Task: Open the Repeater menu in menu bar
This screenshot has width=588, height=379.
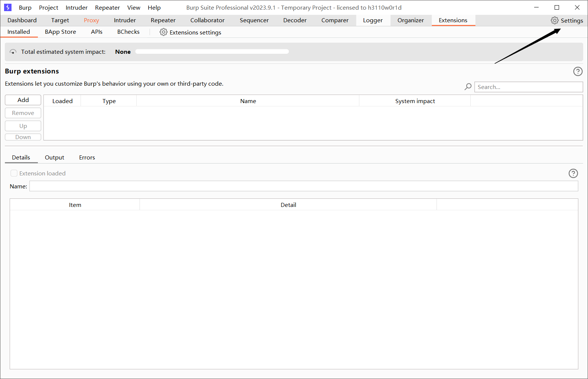Action: (107, 7)
